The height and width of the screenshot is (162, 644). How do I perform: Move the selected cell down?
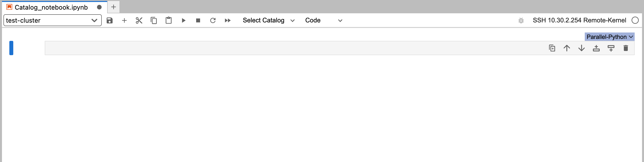click(582, 48)
